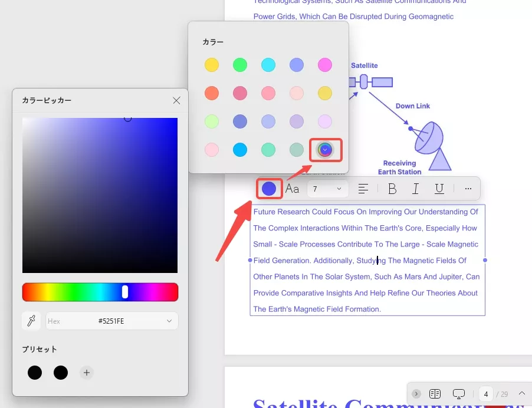Image resolution: width=532 pixels, height=408 pixels.
Task: Expand the bottom toolbar with arrow button
Action: (416, 394)
